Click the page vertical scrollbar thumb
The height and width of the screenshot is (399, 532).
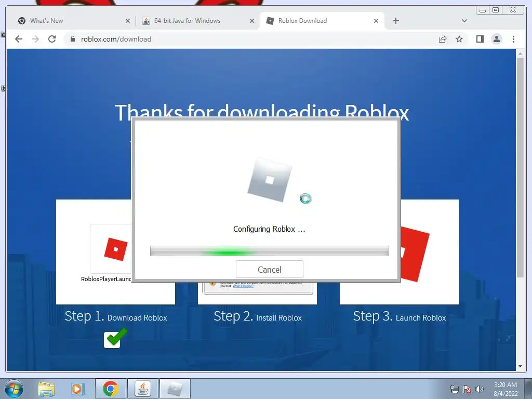pyautogui.click(x=520, y=168)
